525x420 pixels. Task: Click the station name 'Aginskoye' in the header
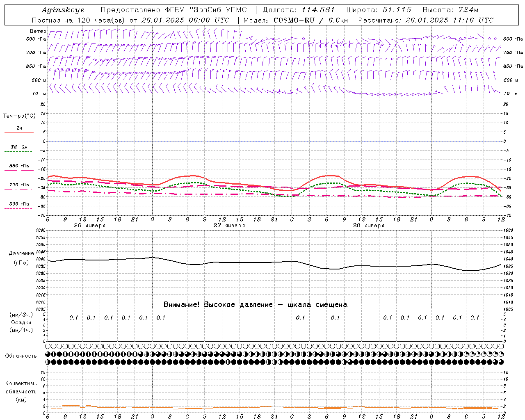(x=63, y=10)
